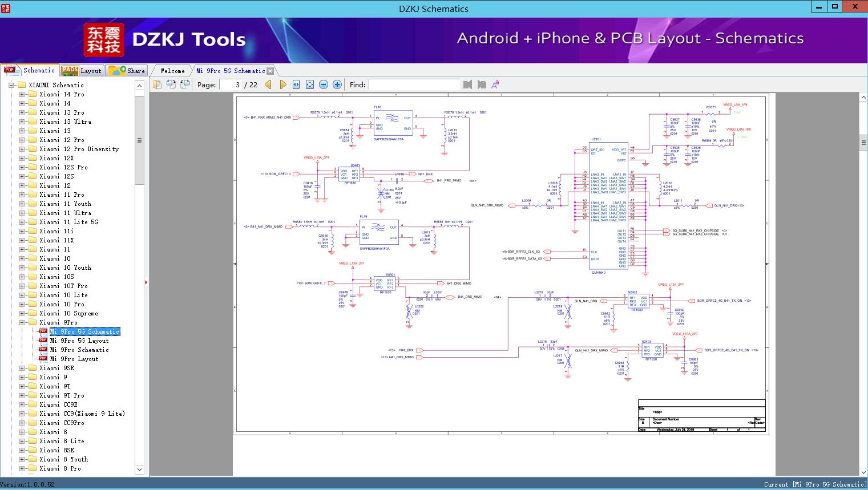Open the Share panel tab
The height and width of the screenshot is (490, 868).
pyautogui.click(x=127, y=71)
